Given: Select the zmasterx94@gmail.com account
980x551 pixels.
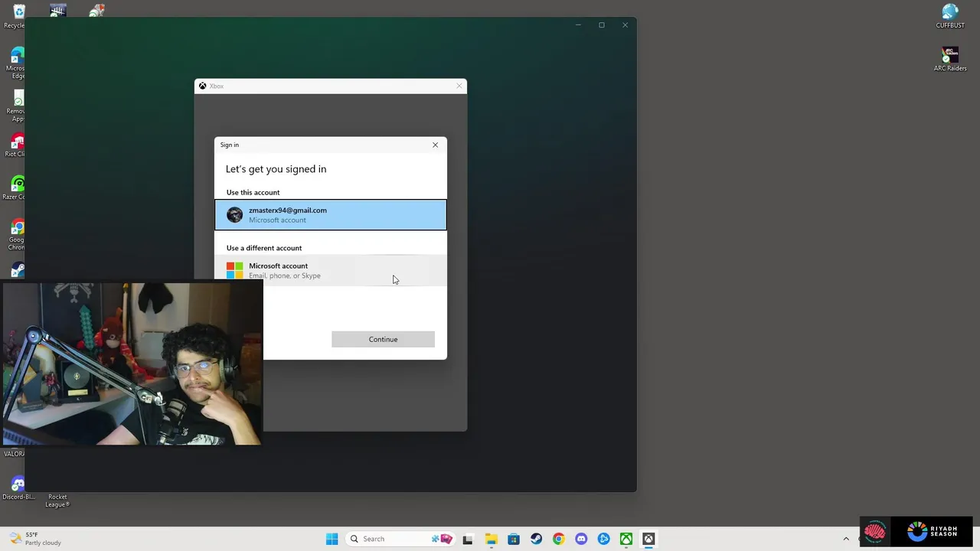Looking at the screenshot, I should [330, 215].
